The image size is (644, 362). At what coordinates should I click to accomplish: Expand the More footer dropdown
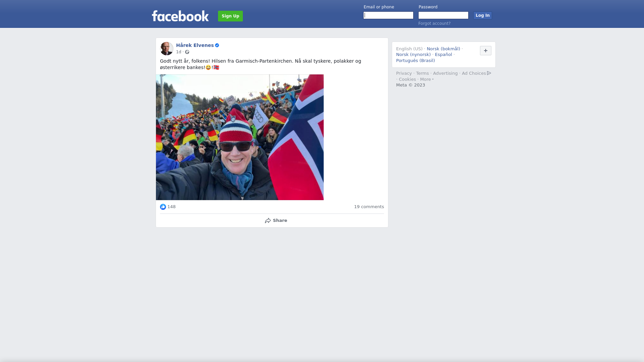(427, 79)
